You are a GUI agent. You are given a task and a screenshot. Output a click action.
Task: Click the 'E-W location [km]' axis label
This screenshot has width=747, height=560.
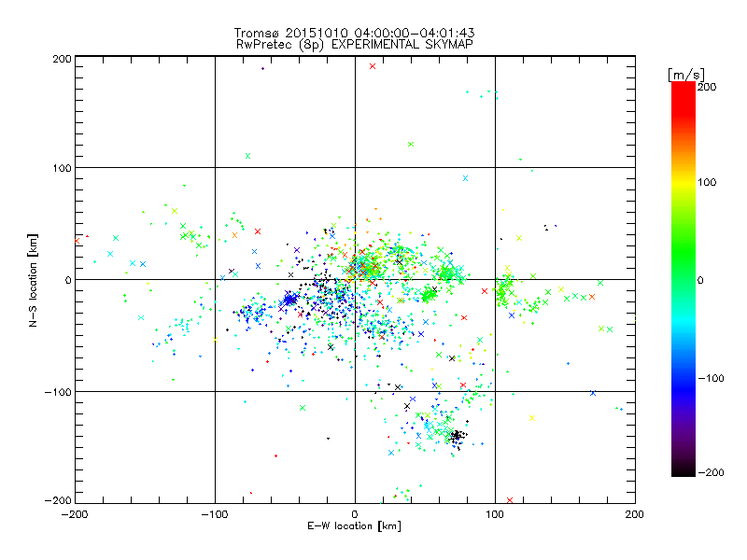pos(354,526)
